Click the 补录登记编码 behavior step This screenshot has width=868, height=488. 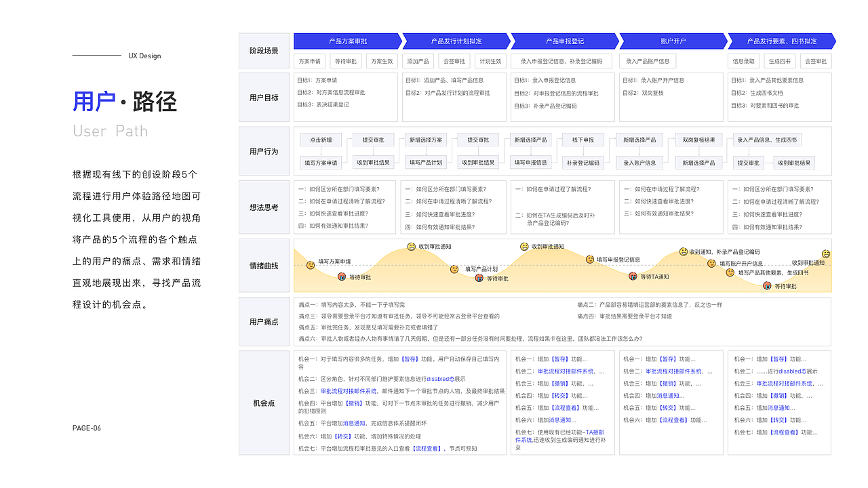(583, 163)
